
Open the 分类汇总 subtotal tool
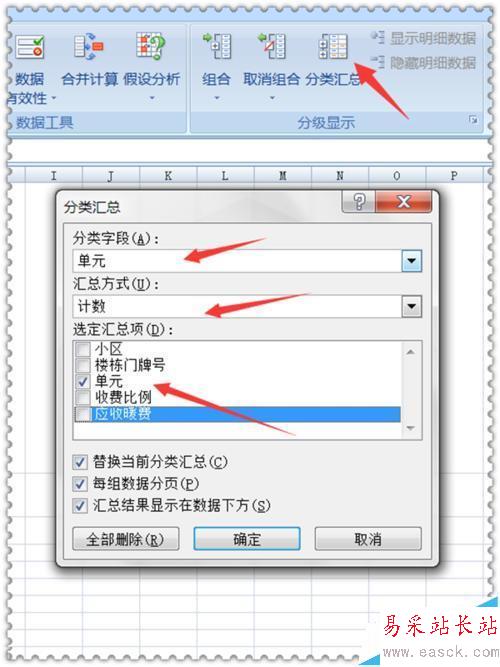(x=333, y=46)
